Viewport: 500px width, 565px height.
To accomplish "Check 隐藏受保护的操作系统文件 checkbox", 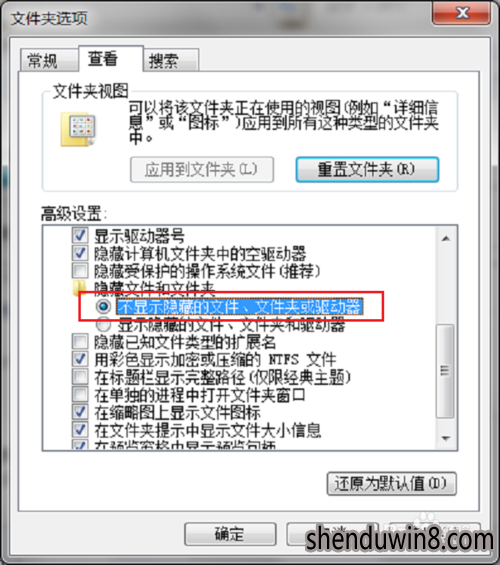I will [80, 270].
